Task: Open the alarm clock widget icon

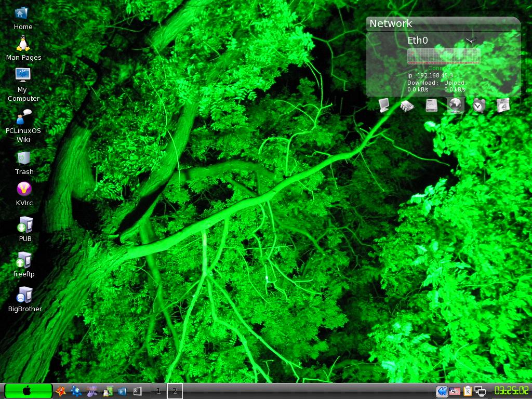Action: pyautogui.click(x=478, y=105)
